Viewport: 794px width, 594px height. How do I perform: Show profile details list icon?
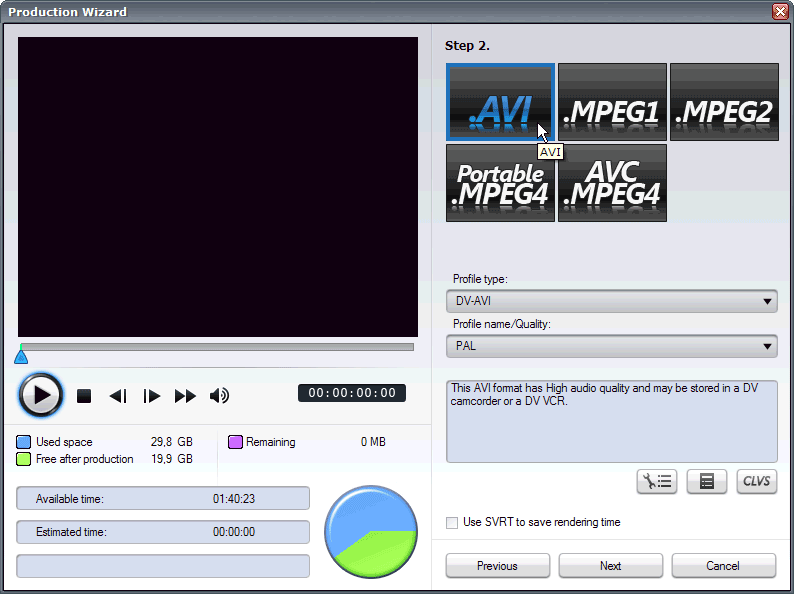pos(706,481)
